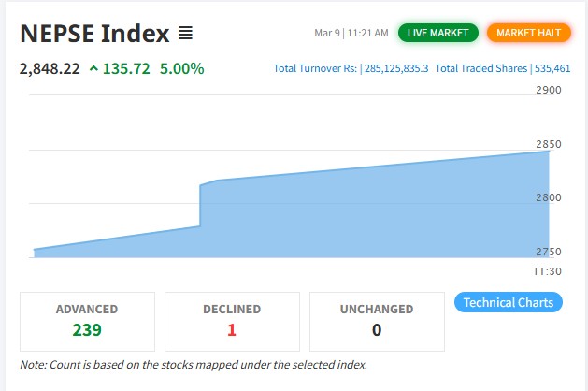Click the note about stock count mapping

[x=194, y=364]
